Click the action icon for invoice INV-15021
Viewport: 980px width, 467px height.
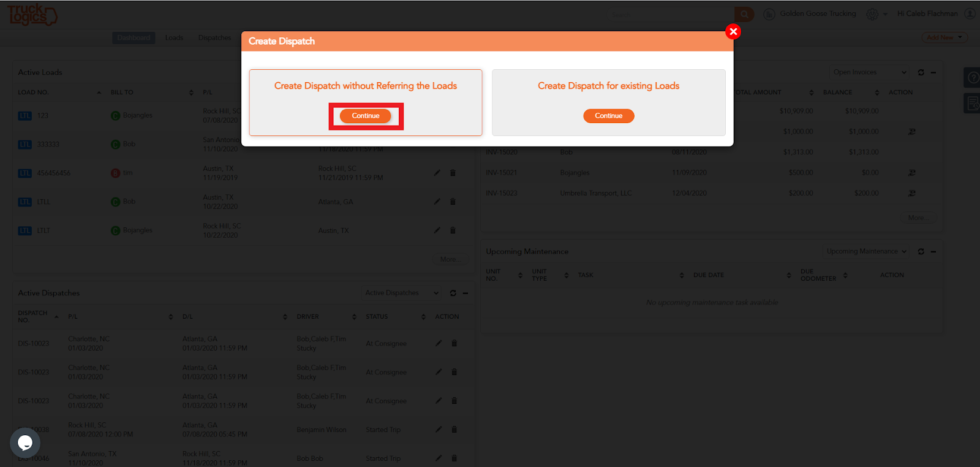pos(911,173)
